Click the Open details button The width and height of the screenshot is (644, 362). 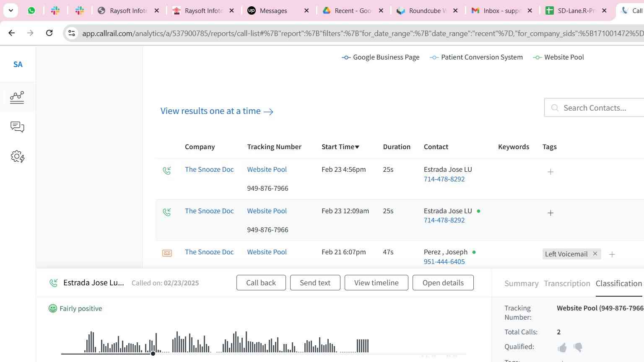tap(443, 283)
